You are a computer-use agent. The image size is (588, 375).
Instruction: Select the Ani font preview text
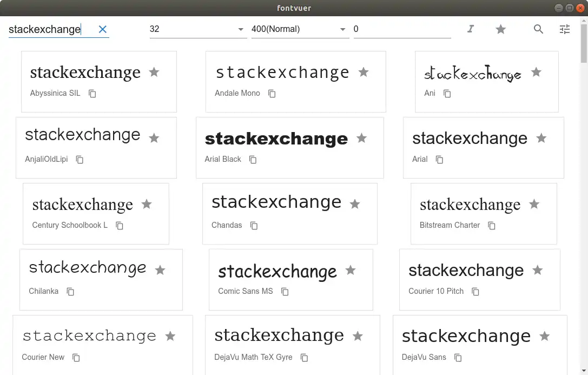(x=472, y=74)
